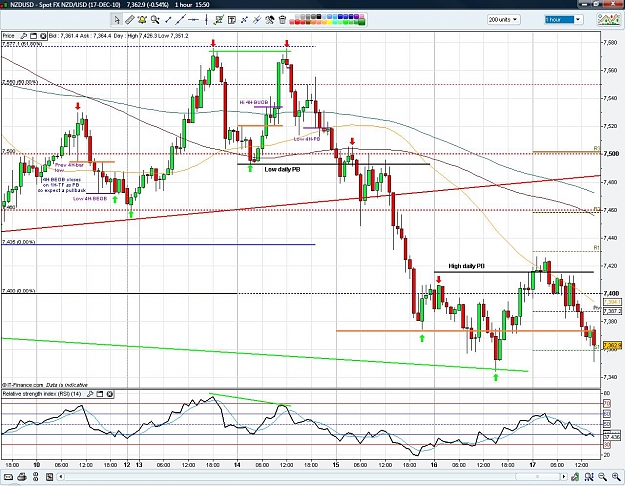The width and height of the screenshot is (625, 486).
Task: Click the large green selected color swatch
Action: point(362,20)
